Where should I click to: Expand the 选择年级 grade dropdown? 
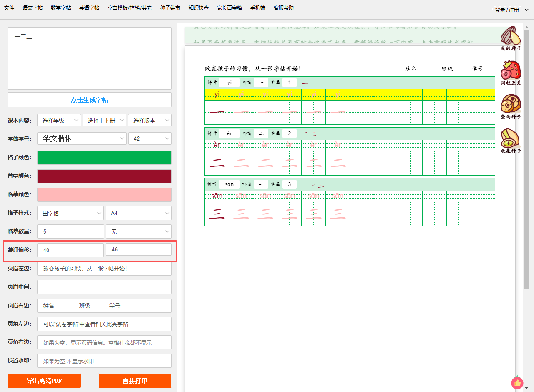(x=59, y=120)
